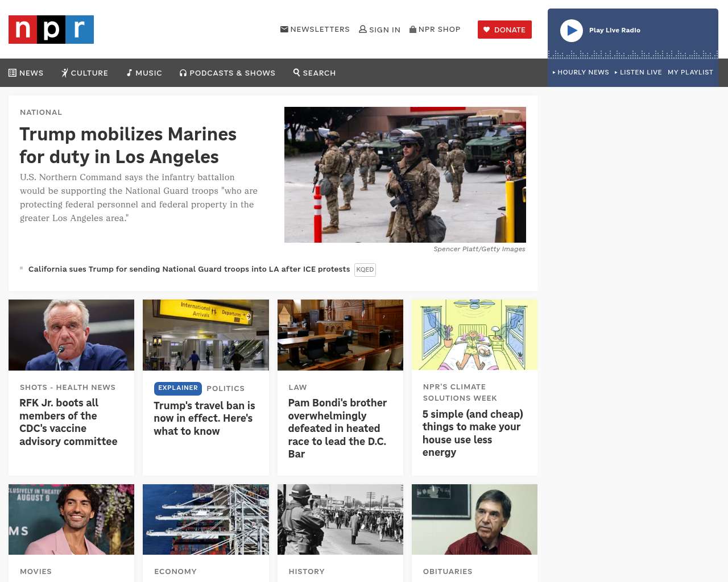728x582 pixels.
Task: Open the Movies category label
Action: point(36,571)
